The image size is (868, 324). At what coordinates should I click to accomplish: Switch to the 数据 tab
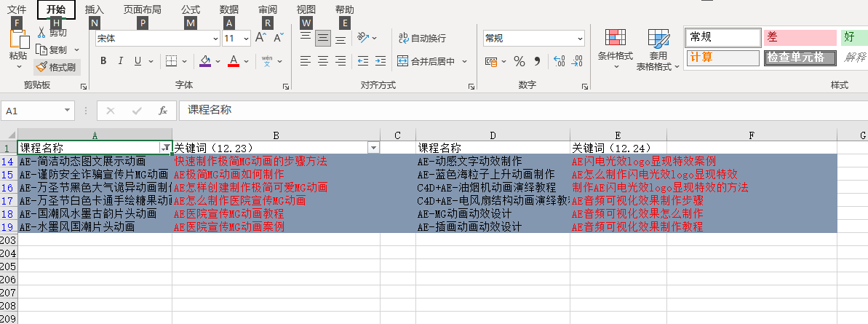[229, 9]
